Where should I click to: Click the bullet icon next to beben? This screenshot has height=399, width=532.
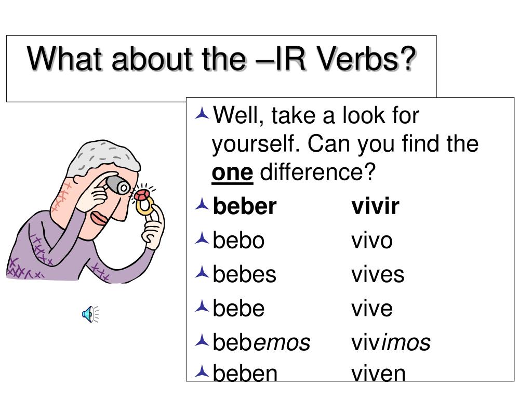click(x=202, y=371)
